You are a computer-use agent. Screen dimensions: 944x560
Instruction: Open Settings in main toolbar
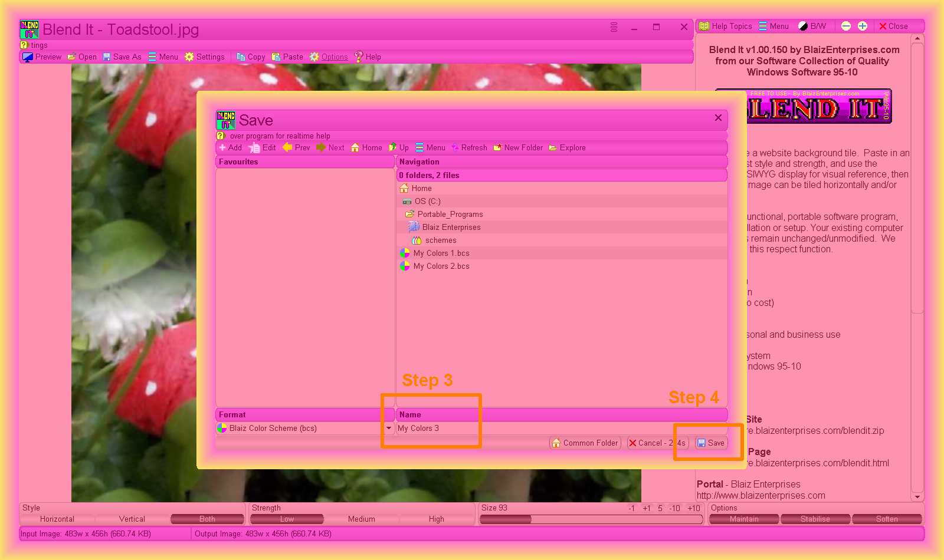point(205,57)
